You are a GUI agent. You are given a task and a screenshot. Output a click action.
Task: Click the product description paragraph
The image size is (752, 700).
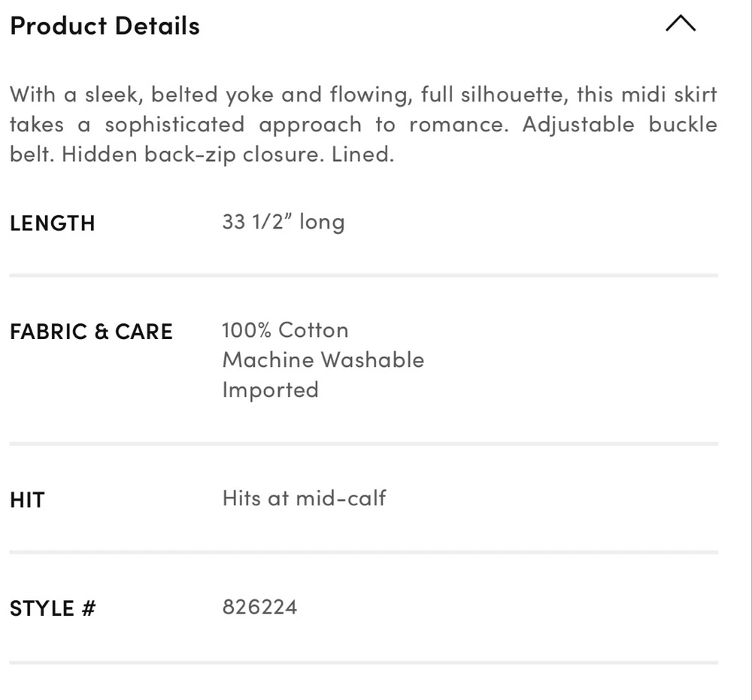[363, 125]
